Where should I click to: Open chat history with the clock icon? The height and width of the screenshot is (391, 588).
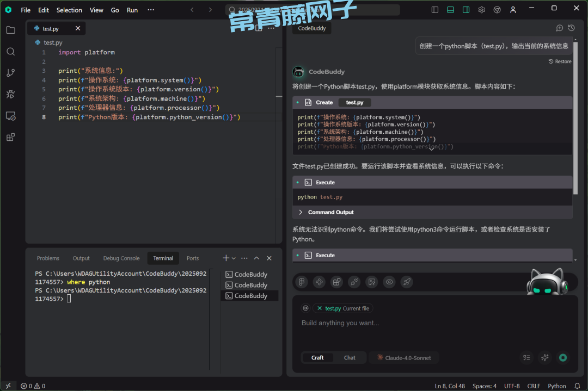click(571, 28)
